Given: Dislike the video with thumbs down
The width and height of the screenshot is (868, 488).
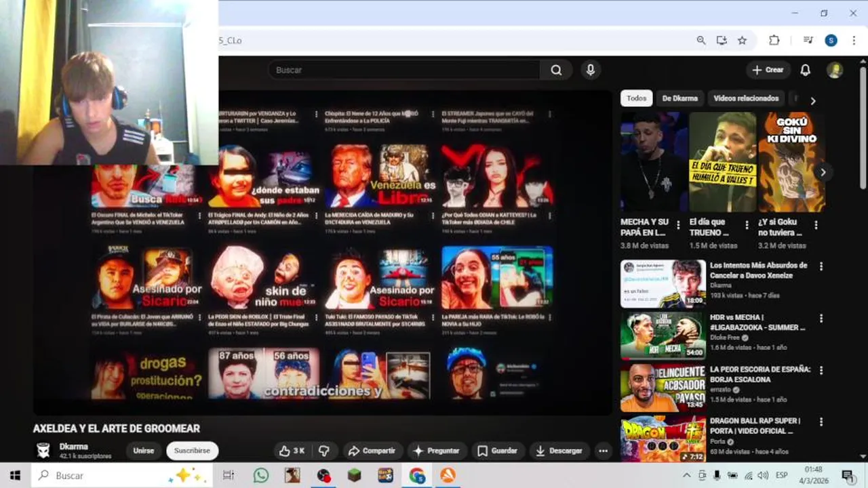Looking at the screenshot, I should (x=324, y=451).
